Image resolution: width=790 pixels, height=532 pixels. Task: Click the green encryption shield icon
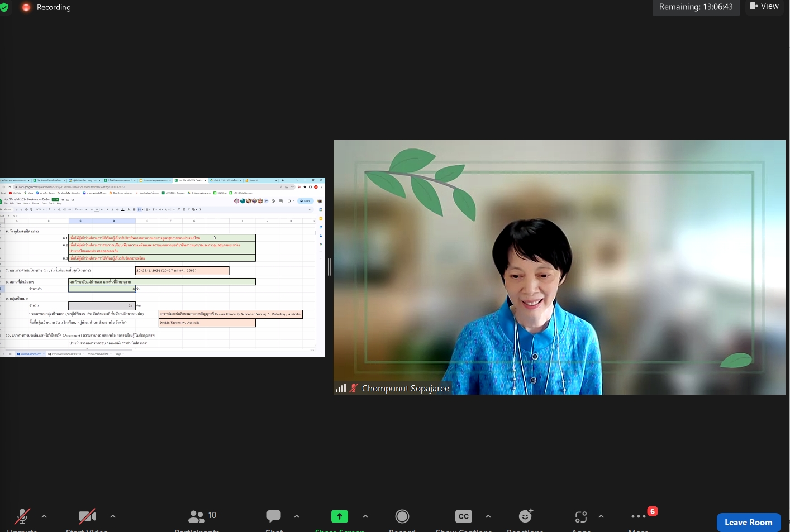tap(4, 7)
